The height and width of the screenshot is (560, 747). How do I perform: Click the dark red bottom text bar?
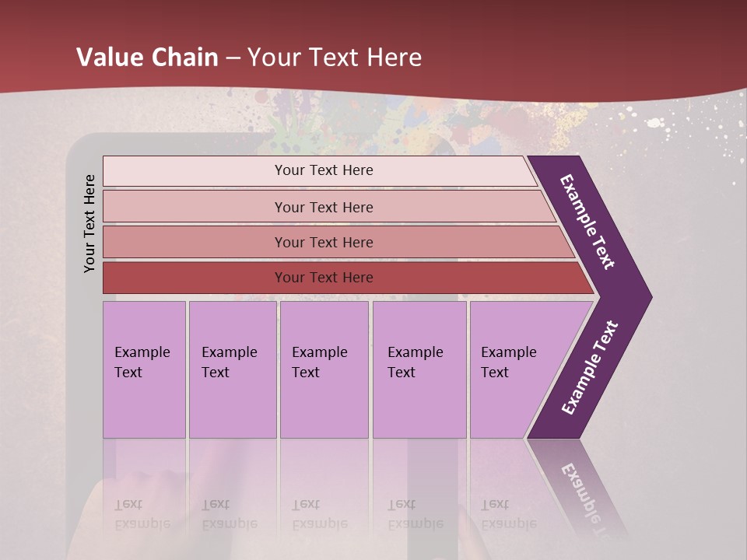[323, 278]
